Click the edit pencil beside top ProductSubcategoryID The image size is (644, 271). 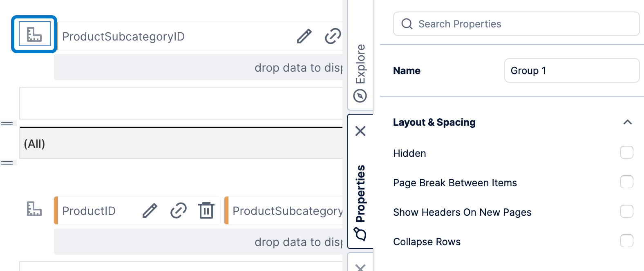coord(304,36)
